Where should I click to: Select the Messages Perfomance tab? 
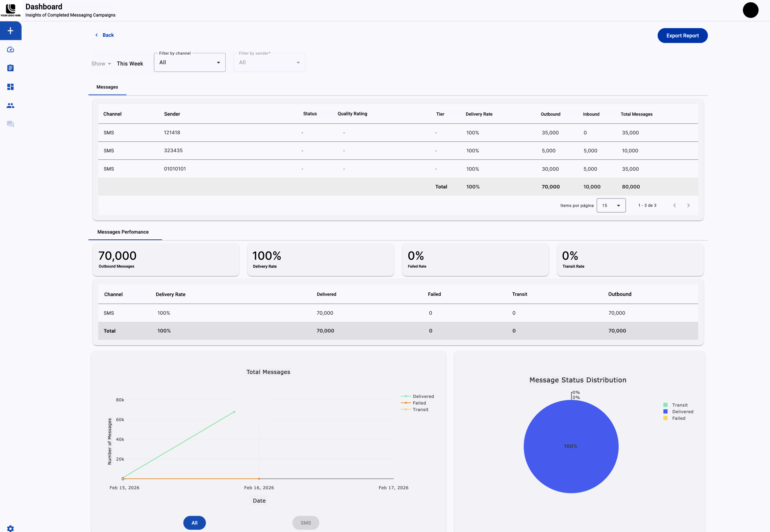[x=123, y=232]
